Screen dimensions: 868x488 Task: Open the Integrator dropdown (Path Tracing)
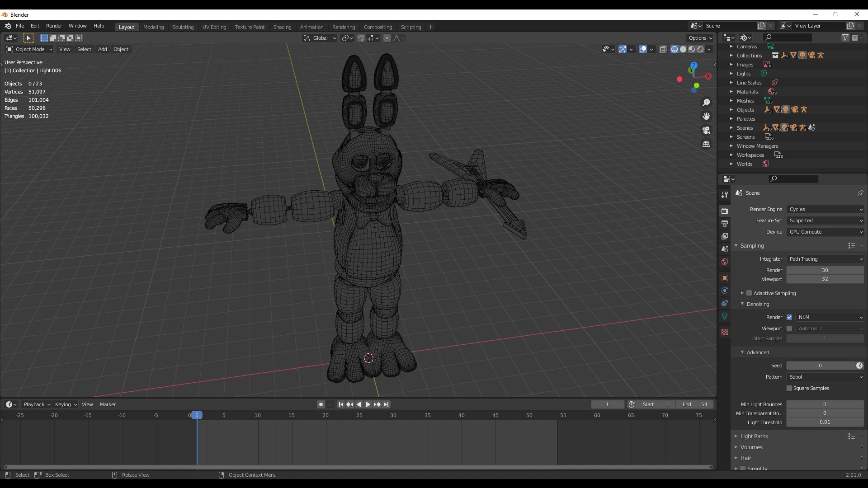tap(825, 259)
